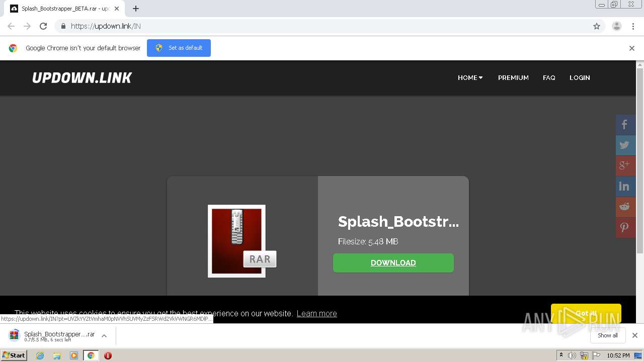Show hidden system tray icons
The width and height of the screenshot is (644, 362).
561,355
